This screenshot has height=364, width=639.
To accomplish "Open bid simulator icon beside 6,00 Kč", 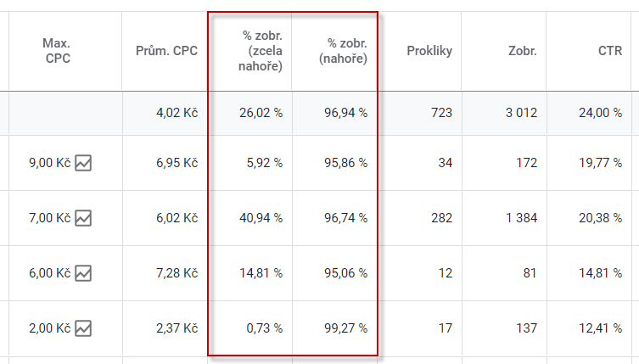I will pos(83,273).
